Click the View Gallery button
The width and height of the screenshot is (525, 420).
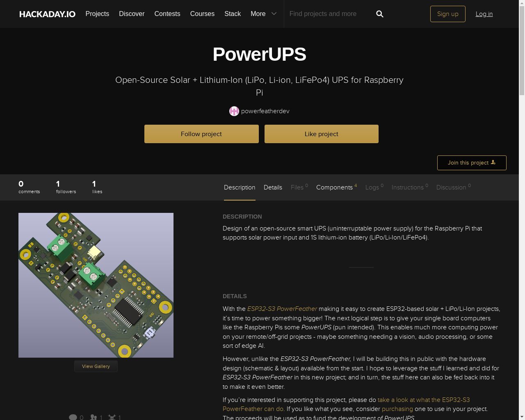point(96,366)
